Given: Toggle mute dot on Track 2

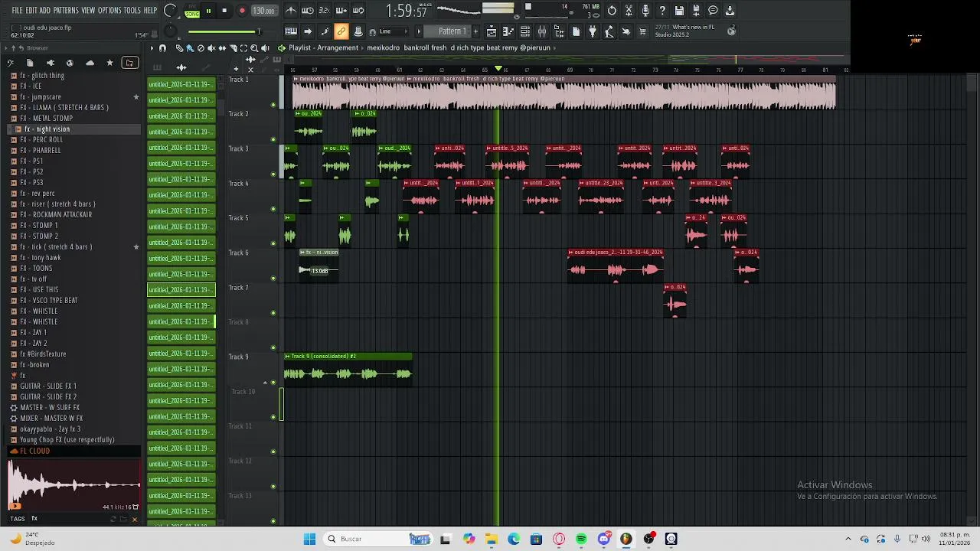Looking at the screenshot, I should (273, 139).
